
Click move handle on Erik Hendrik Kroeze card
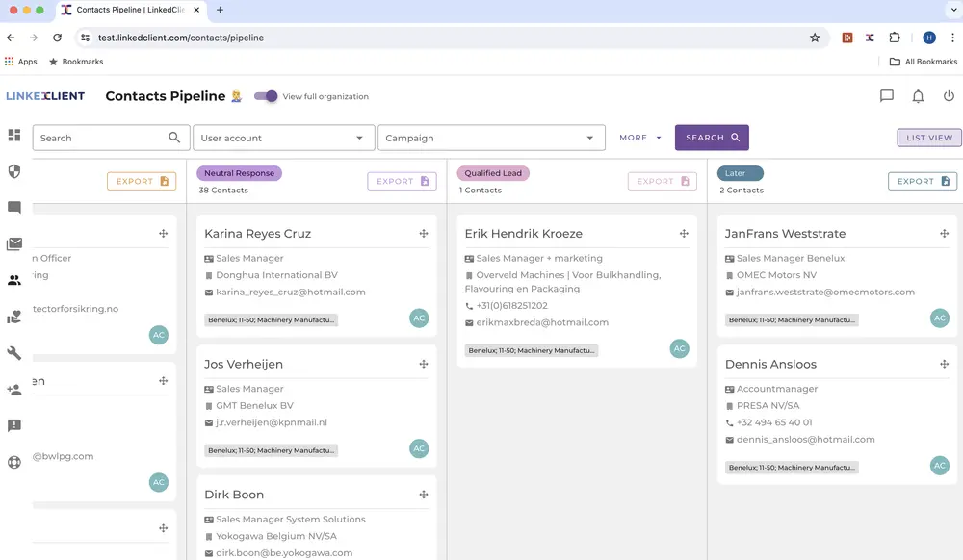click(x=684, y=233)
